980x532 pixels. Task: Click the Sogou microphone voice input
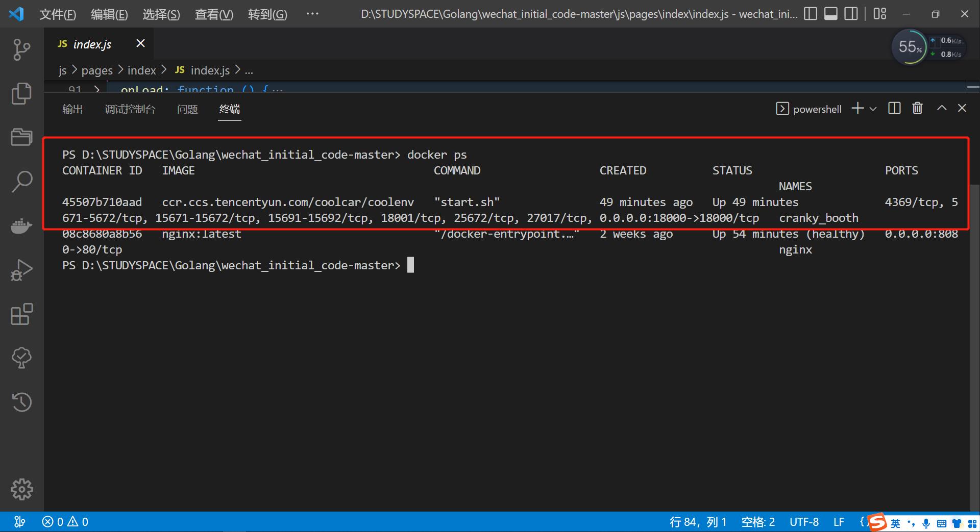click(926, 523)
